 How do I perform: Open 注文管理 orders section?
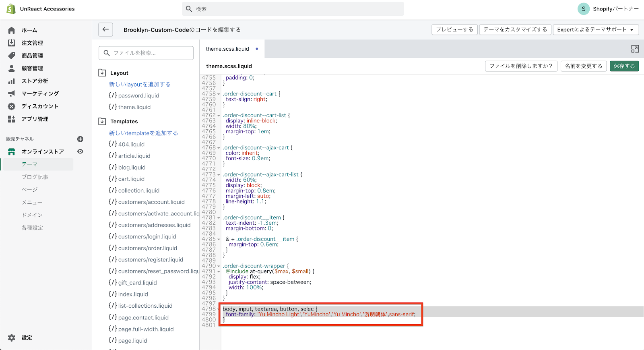32,43
